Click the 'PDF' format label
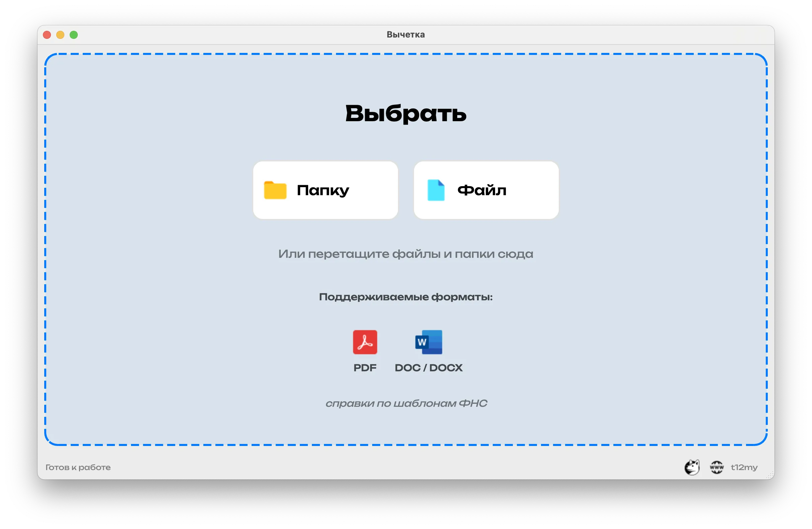This screenshot has width=812, height=529. (365, 368)
